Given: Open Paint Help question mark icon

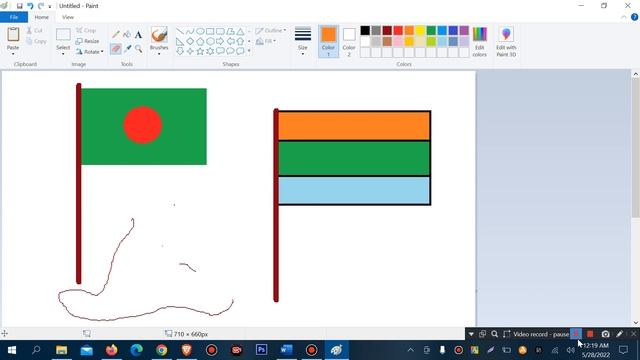Looking at the screenshot, I should pos(634,17).
